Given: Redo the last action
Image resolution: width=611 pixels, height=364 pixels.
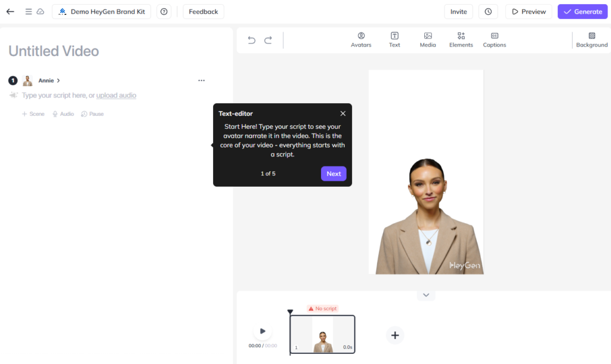Looking at the screenshot, I should [x=268, y=40].
